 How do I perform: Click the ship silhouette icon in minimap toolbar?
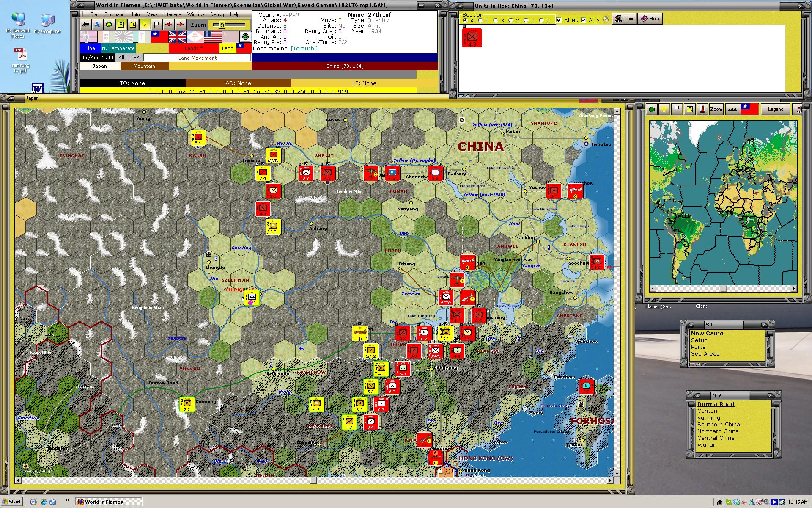[732, 109]
